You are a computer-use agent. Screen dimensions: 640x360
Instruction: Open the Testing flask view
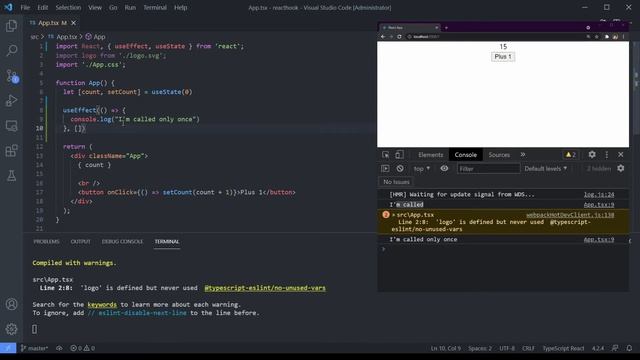11,176
